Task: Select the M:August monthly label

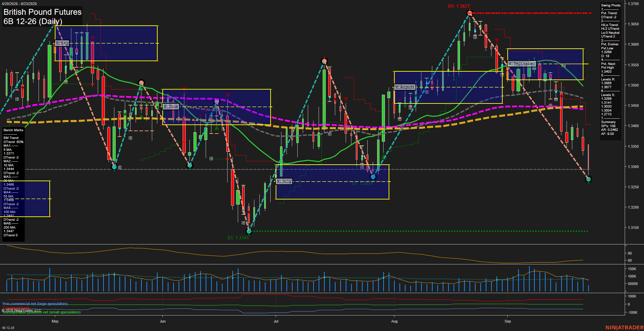Action: point(405,87)
